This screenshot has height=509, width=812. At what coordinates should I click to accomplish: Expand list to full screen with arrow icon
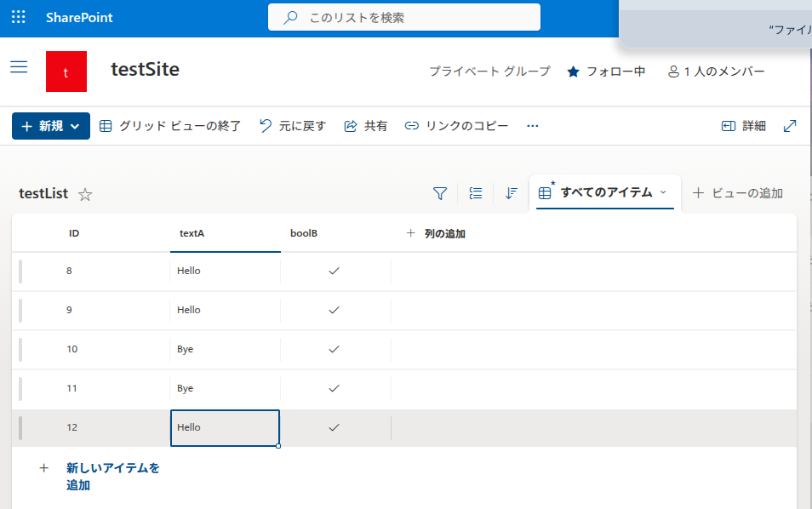[790, 126]
